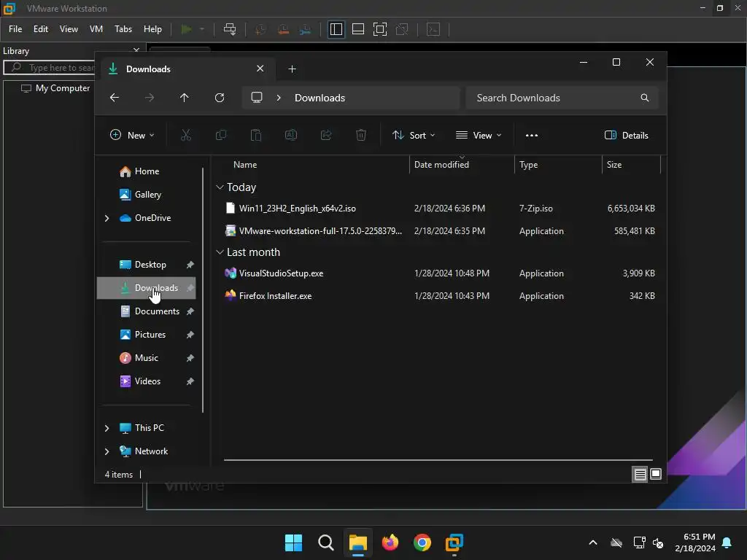Enter full screen mode in VMware toolbar
Viewport: 747px width, 560px height.
click(x=379, y=29)
